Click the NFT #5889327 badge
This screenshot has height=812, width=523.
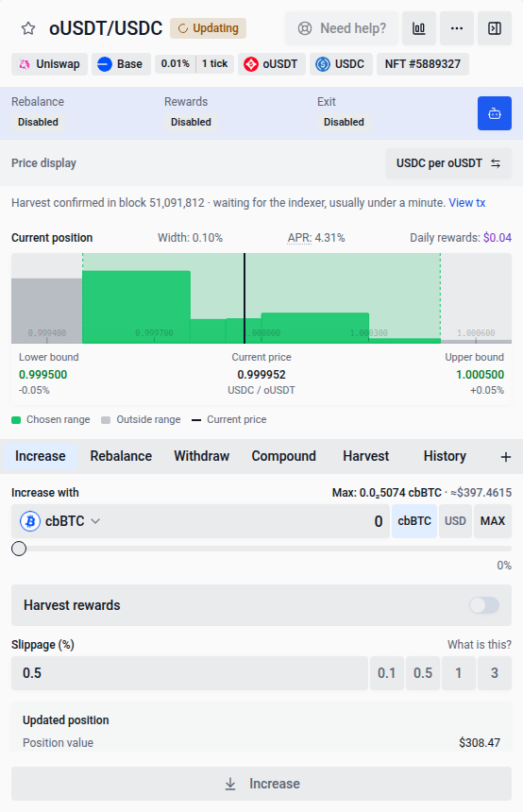click(x=423, y=64)
